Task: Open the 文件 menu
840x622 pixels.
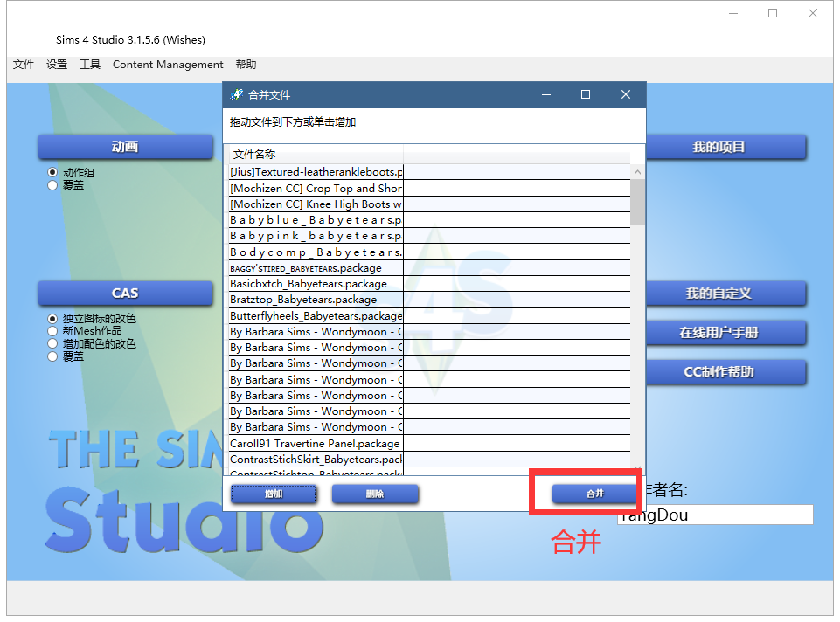Action: point(24,65)
